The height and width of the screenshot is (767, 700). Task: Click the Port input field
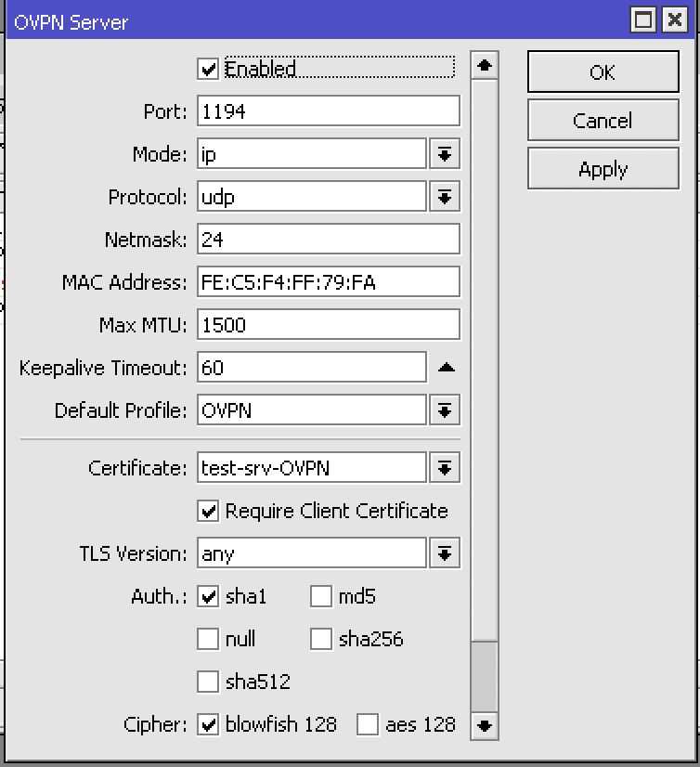coord(329,111)
